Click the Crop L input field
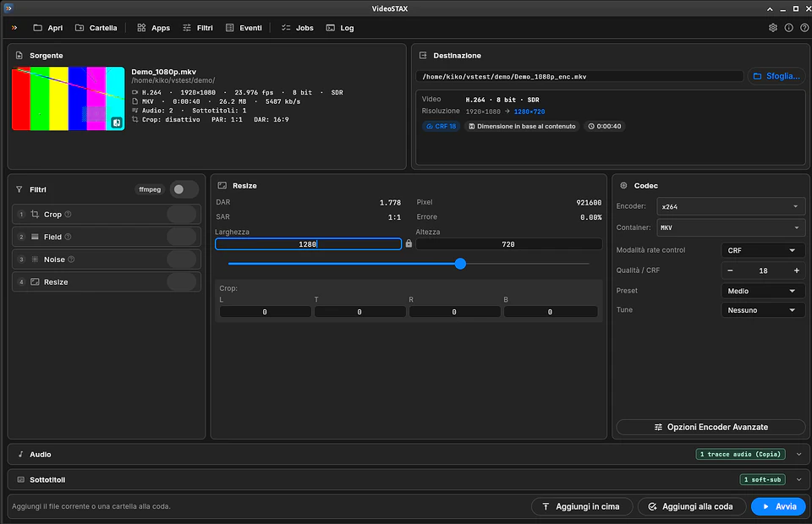Image resolution: width=812 pixels, height=524 pixels. 265,312
